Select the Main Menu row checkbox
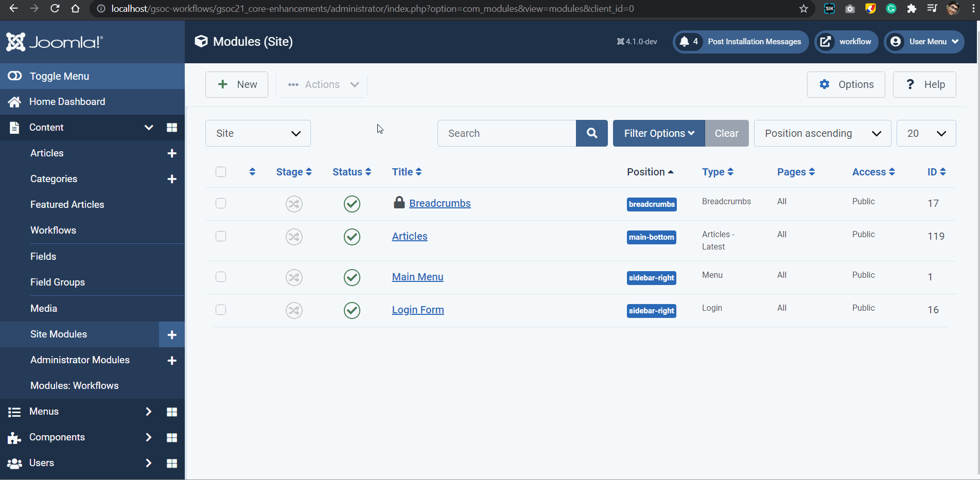This screenshot has height=480, width=980. (x=221, y=277)
